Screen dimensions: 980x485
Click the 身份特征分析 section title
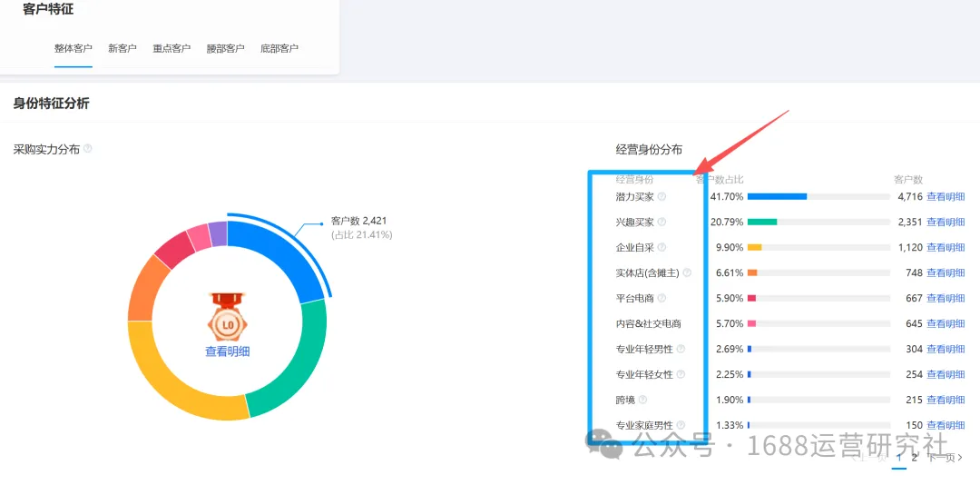[51, 104]
